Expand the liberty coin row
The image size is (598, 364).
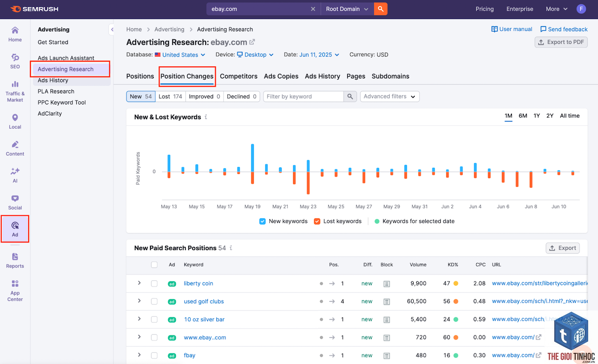tap(139, 283)
